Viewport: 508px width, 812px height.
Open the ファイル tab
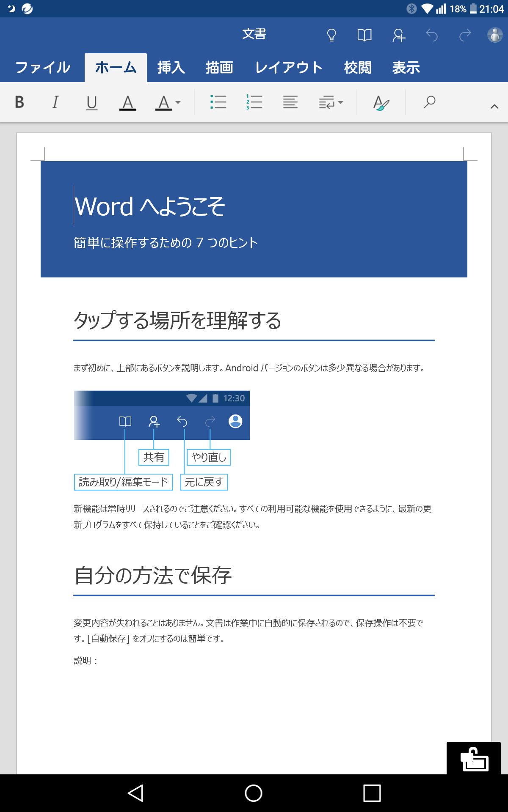coord(43,67)
